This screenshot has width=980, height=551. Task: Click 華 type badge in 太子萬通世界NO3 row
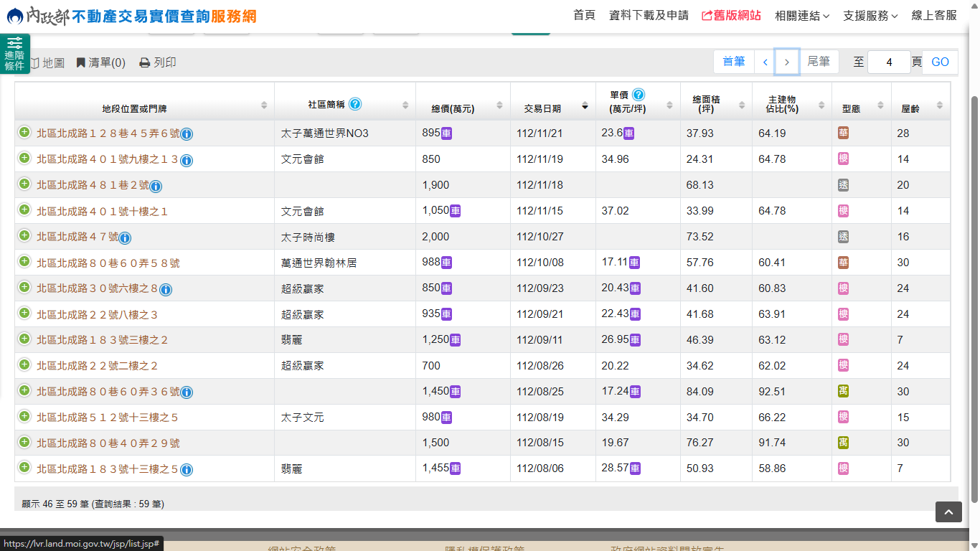coord(844,133)
